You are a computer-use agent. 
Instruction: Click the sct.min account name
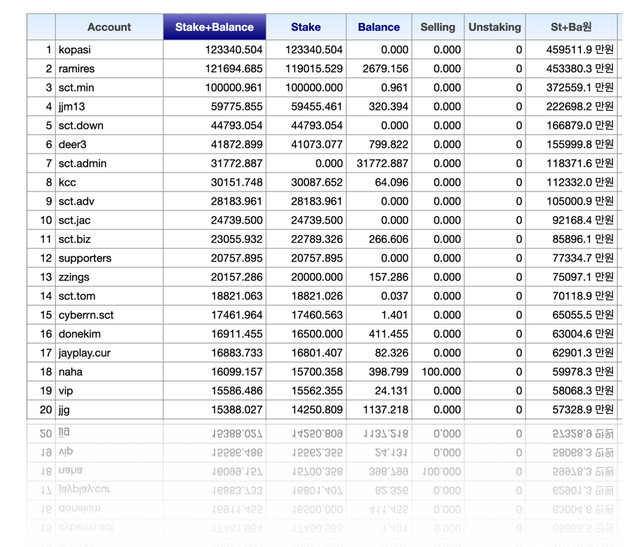(76, 88)
